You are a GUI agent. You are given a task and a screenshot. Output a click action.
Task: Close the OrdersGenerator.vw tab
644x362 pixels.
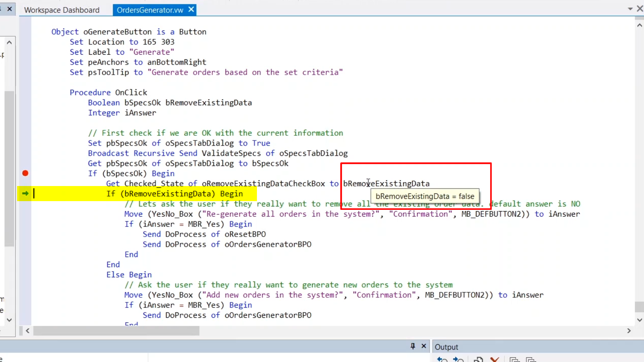click(191, 10)
